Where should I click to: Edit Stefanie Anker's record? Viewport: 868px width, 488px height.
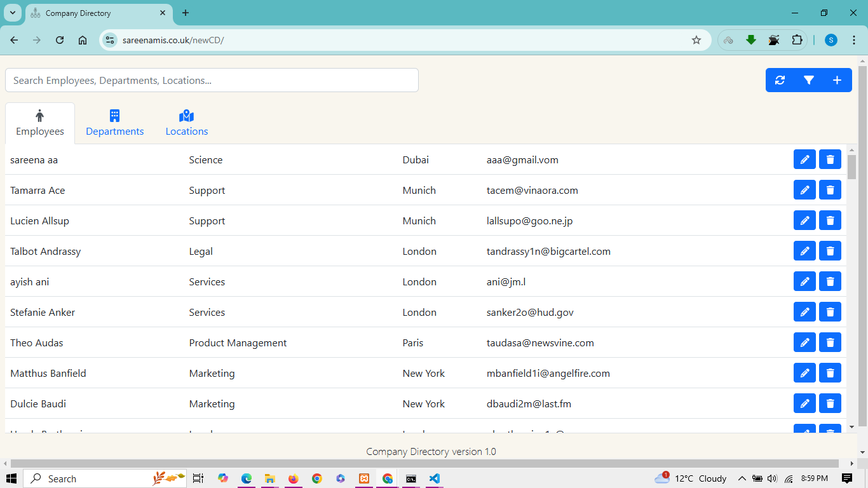tap(804, 312)
